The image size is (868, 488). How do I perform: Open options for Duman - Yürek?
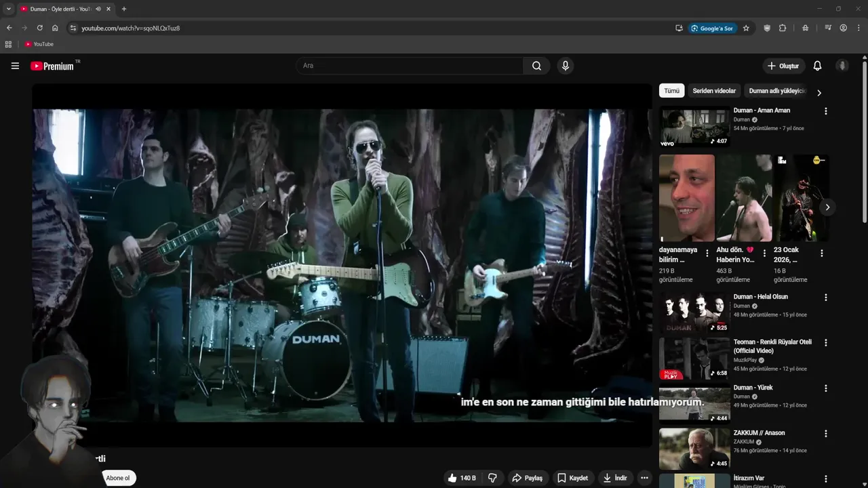(x=825, y=388)
